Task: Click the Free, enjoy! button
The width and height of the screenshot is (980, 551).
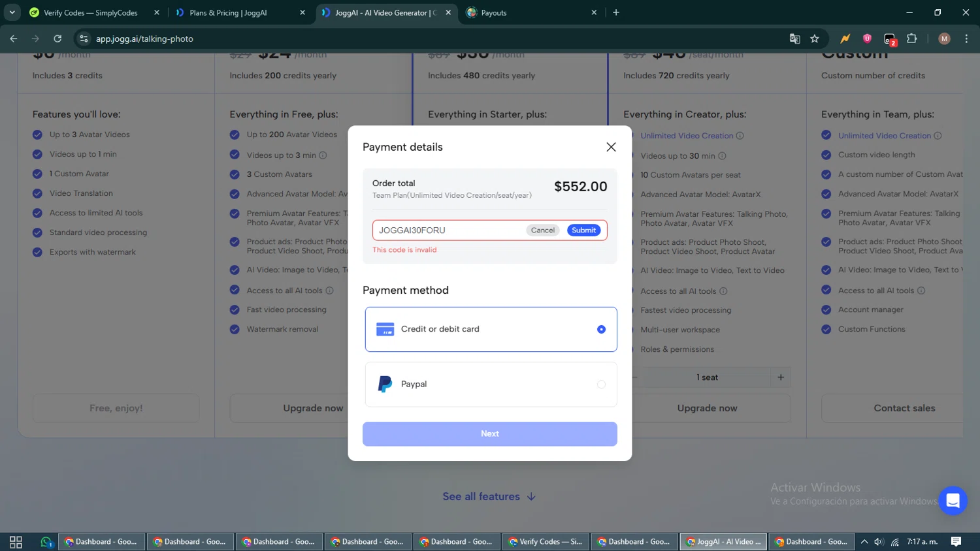Action: point(116,408)
